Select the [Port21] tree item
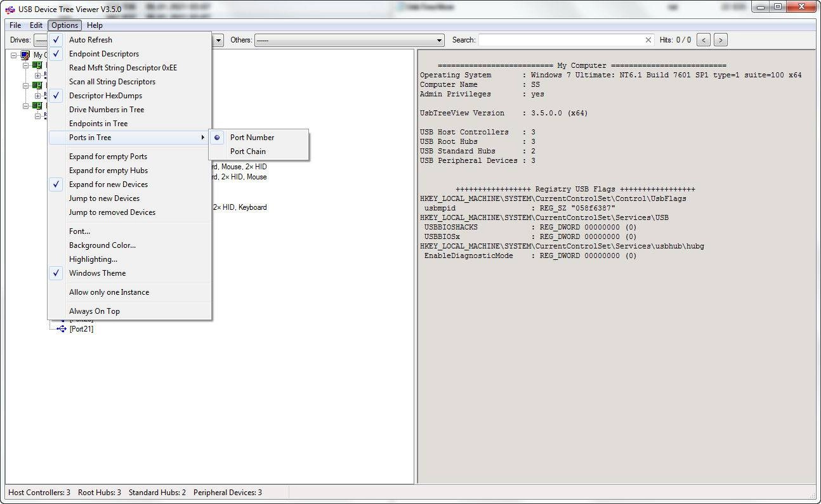 (x=81, y=329)
